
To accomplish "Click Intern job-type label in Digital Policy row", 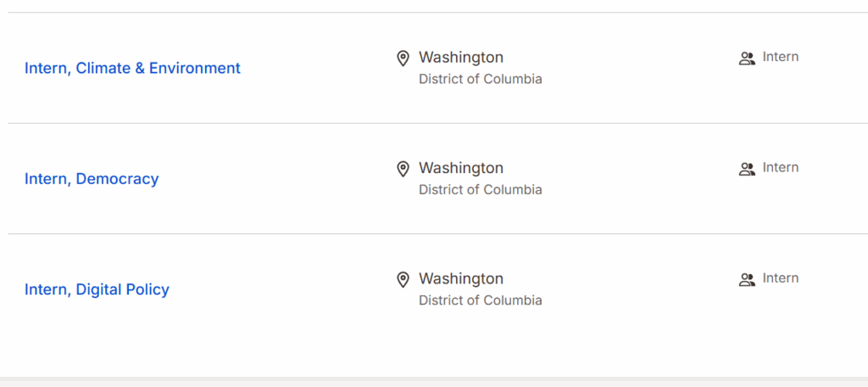I will pyautogui.click(x=781, y=278).
